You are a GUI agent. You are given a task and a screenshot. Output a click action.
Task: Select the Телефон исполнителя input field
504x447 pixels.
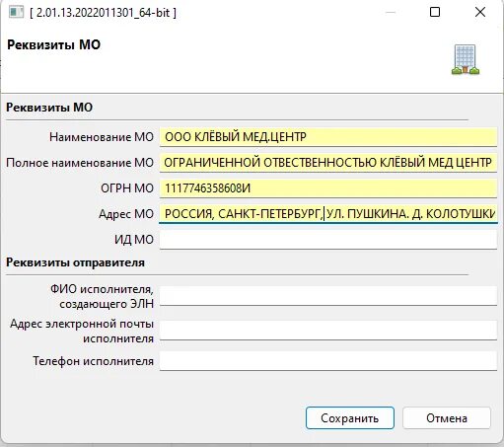click(328, 361)
